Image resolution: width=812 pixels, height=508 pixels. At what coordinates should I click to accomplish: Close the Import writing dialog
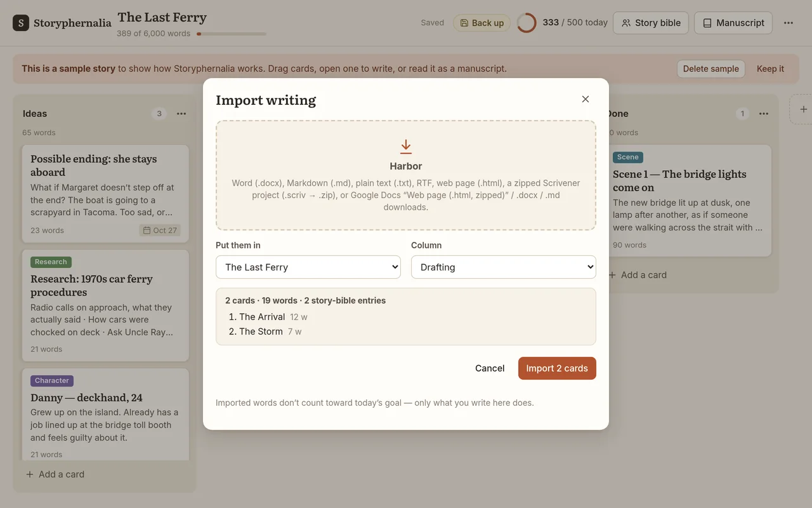[586, 99]
